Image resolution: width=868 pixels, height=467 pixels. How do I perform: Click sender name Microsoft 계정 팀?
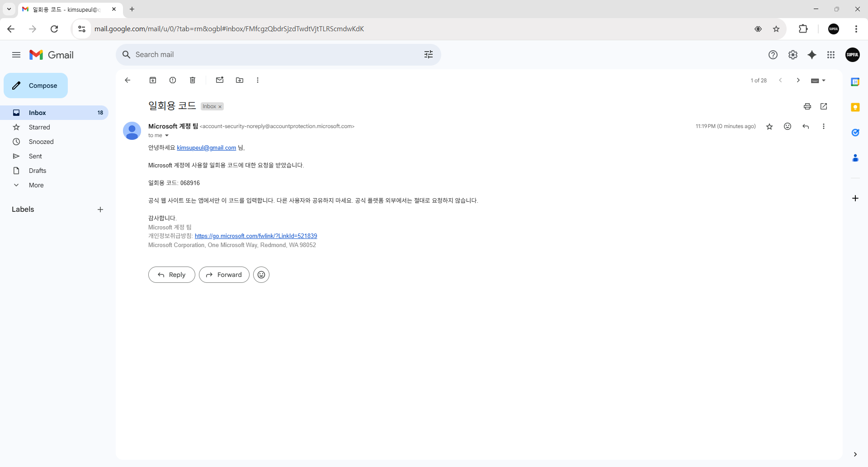tap(173, 126)
